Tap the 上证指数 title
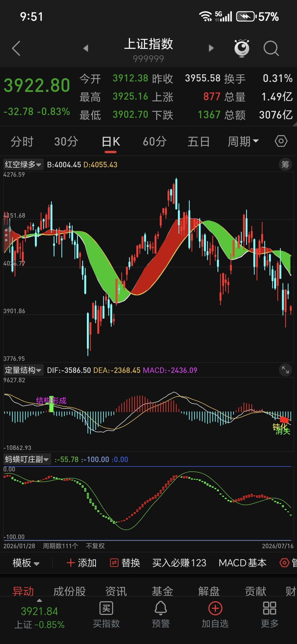This screenshot has width=297, height=644. coord(148,44)
